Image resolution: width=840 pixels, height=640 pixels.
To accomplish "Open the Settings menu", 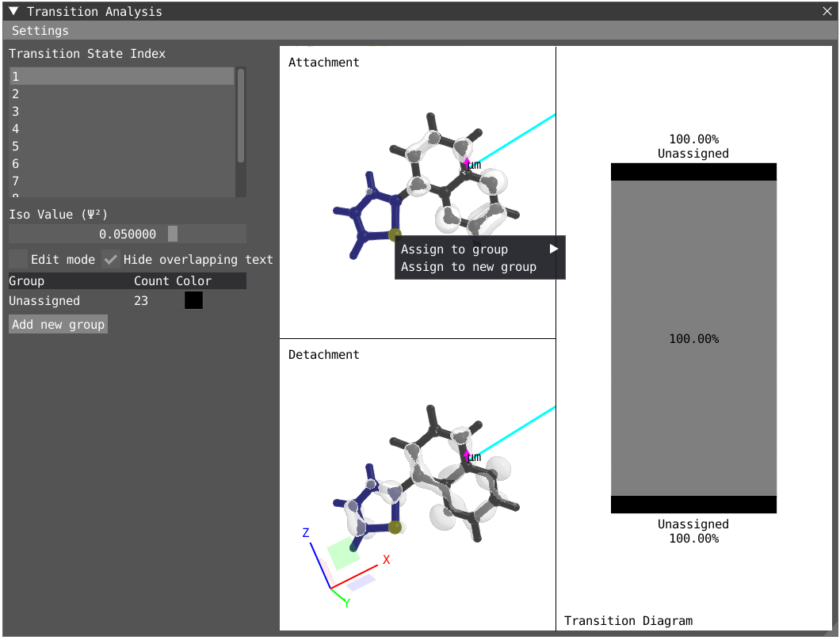I will (40, 31).
